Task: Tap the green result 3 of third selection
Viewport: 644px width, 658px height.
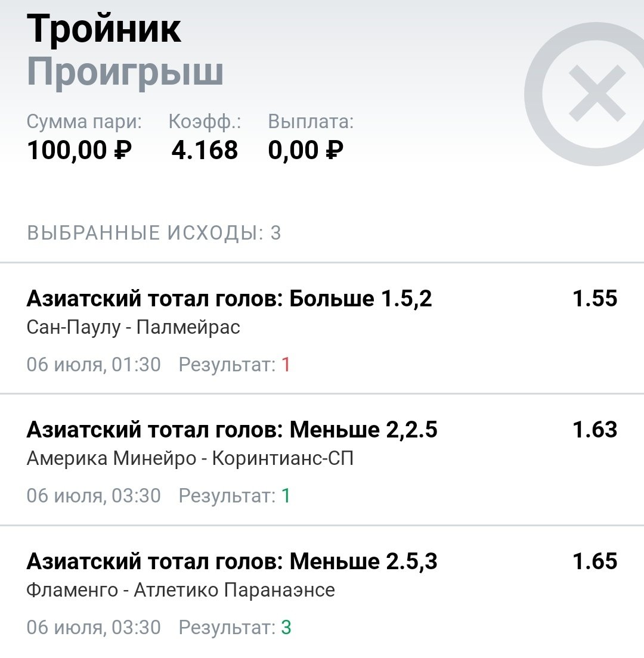Action: (x=286, y=627)
